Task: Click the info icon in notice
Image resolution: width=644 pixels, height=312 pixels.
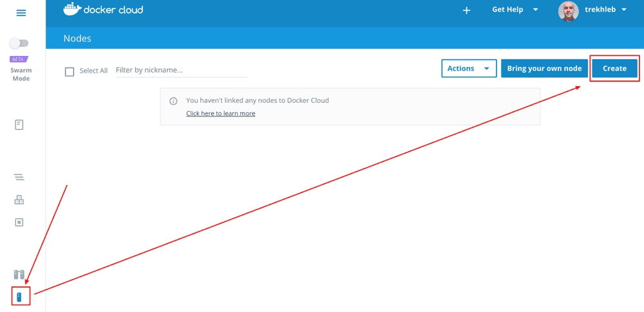Action: coord(174,101)
